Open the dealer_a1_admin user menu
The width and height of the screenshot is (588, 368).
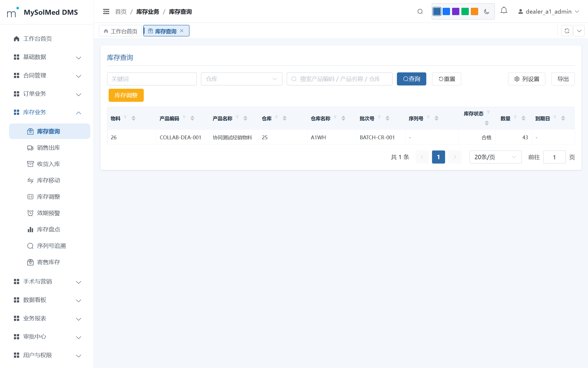(x=549, y=12)
